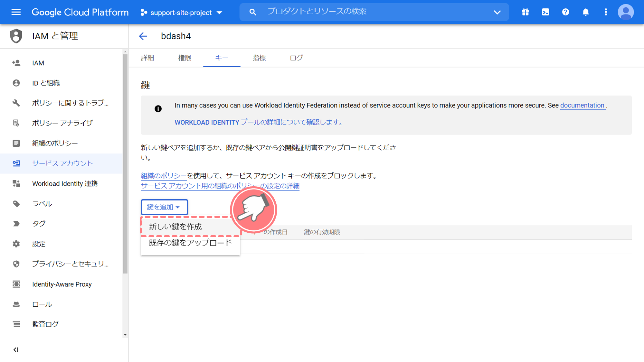Click the Identity-Aware Proxy grid icon
Image resolution: width=644 pixels, height=362 pixels.
coord(16,284)
